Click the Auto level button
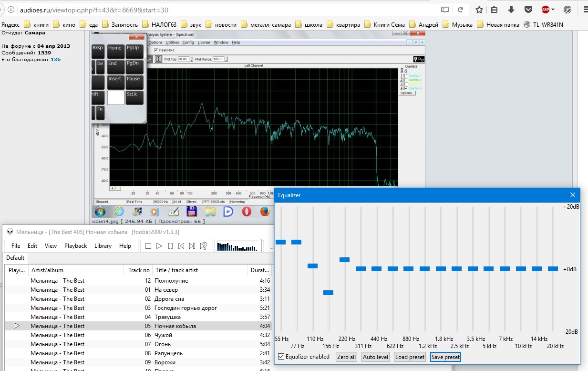Viewport: 588px width, 371px height. (x=375, y=357)
